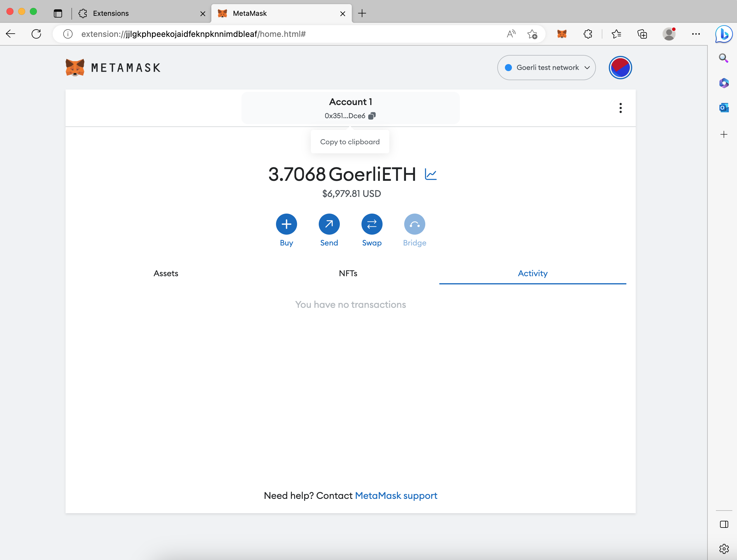Click the Copy to clipboard button
The height and width of the screenshot is (560, 737).
pyautogui.click(x=350, y=141)
